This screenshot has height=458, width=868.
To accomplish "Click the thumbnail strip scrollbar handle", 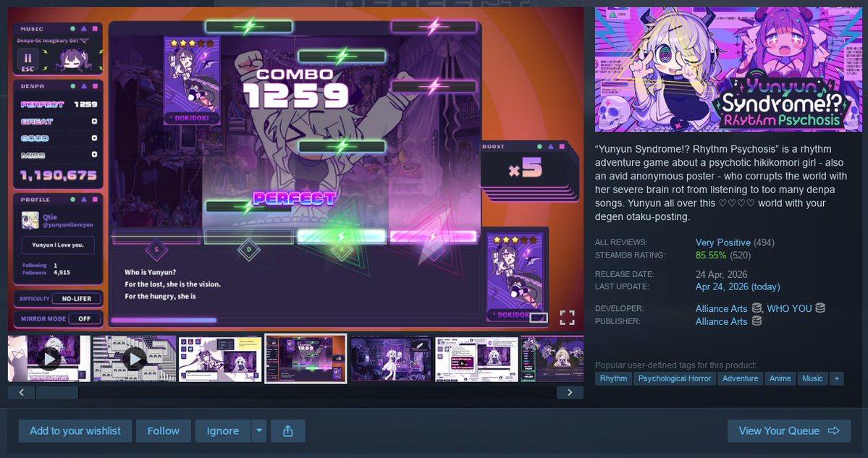I will 57,393.
